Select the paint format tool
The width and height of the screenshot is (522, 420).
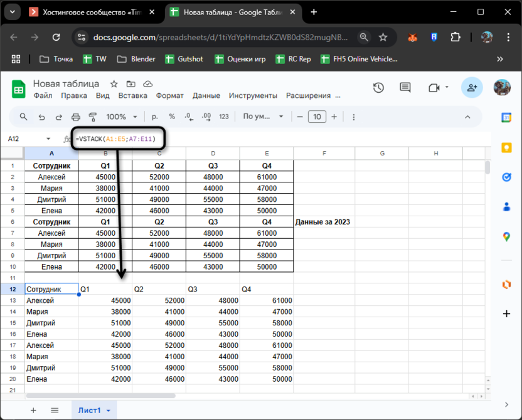coord(93,117)
